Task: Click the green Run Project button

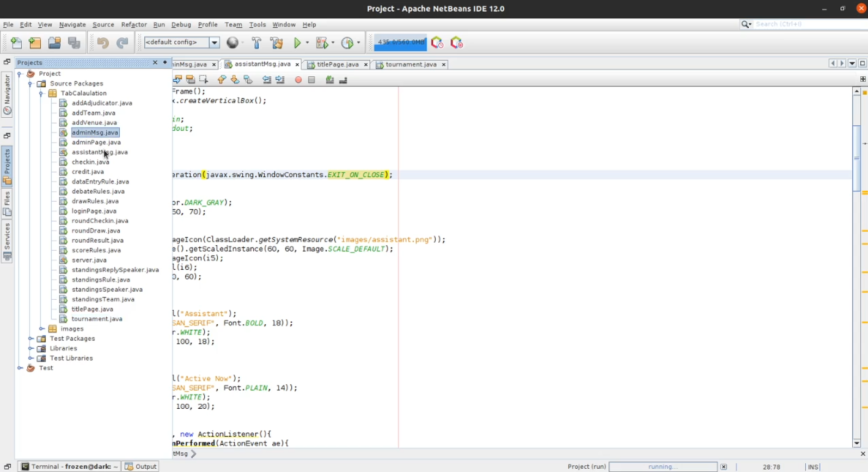Action: pos(297,43)
